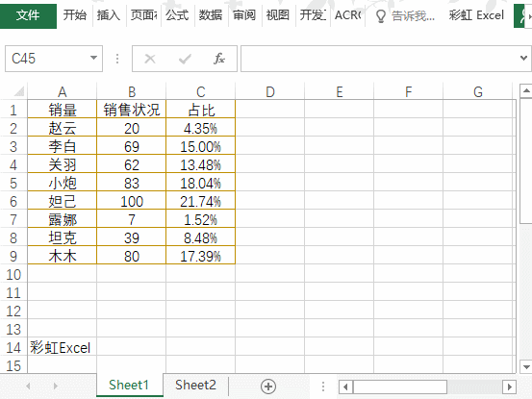Switch to the 公式 (Formulas) ribbon tab

[177, 15]
